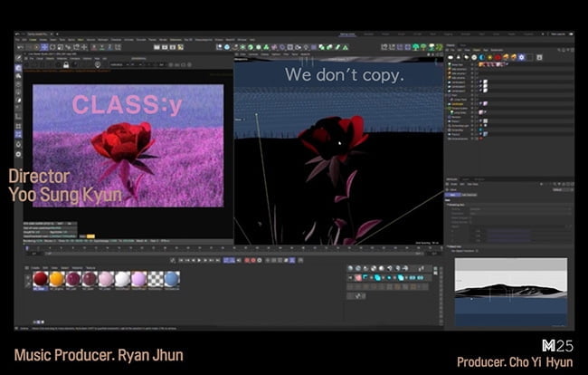Image resolution: width=588 pixels, height=375 pixels.
Task: Click the search icon in Objects manager
Action: coord(559,50)
